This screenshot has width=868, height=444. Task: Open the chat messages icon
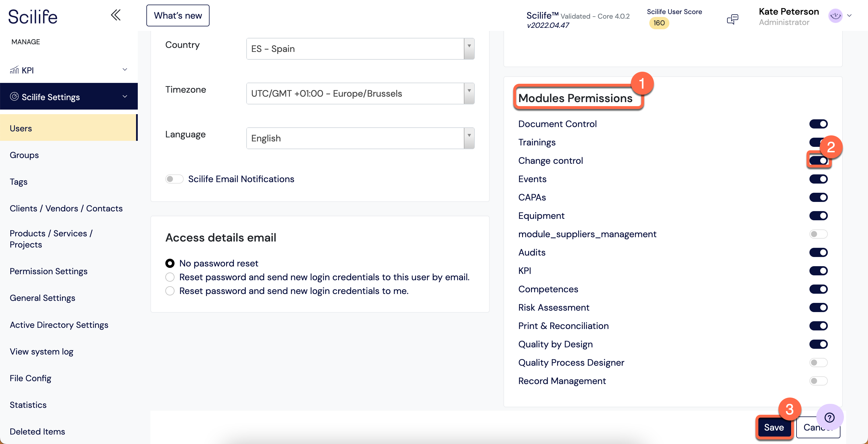click(733, 19)
